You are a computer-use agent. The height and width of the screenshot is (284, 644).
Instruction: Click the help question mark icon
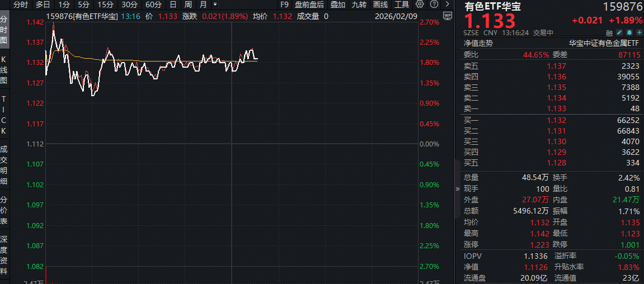pos(433,4)
